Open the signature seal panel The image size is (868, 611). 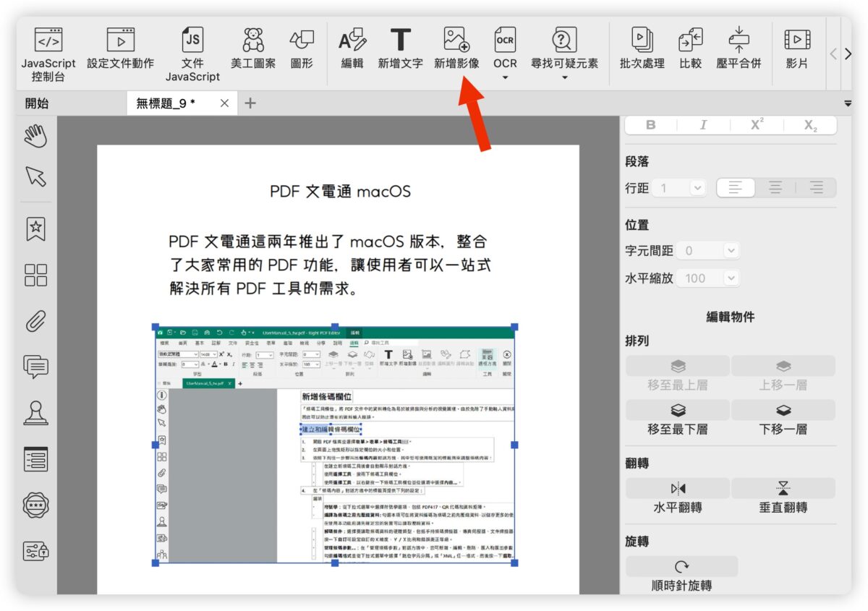tap(36, 504)
